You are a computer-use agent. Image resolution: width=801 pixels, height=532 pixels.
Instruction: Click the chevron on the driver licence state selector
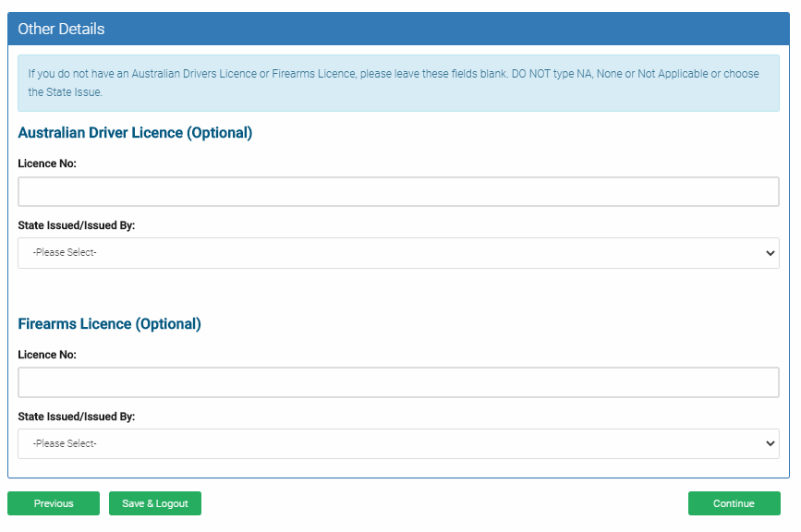[x=770, y=252]
